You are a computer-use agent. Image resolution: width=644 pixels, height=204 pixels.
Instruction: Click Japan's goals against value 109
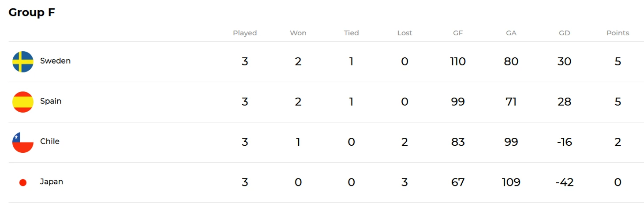tap(511, 182)
